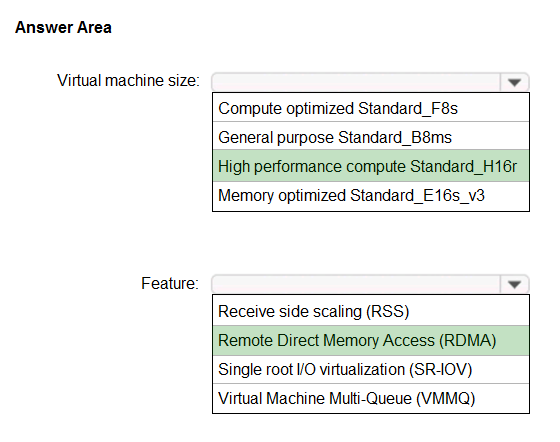This screenshot has width=560, height=442.
Task: Choose Receive side scaling (RSS) feature
Action: pos(371,311)
